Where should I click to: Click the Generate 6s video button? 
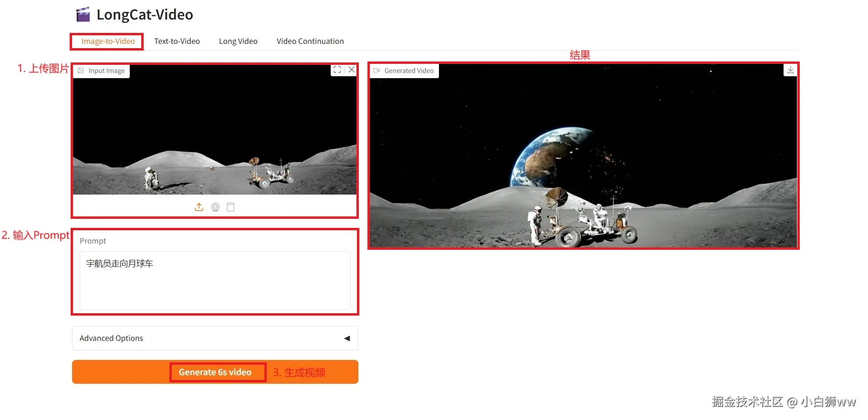coord(215,372)
